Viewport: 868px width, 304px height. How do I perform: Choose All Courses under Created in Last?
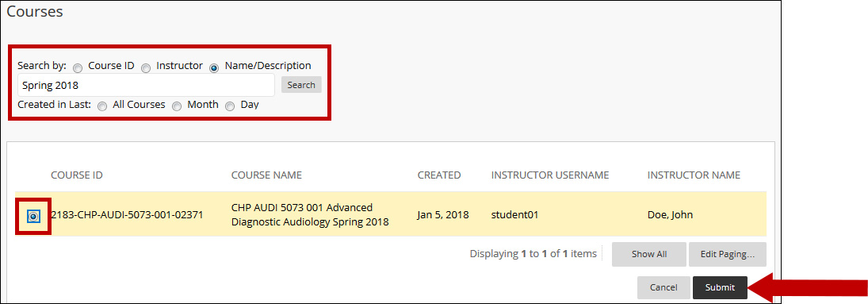pos(102,106)
